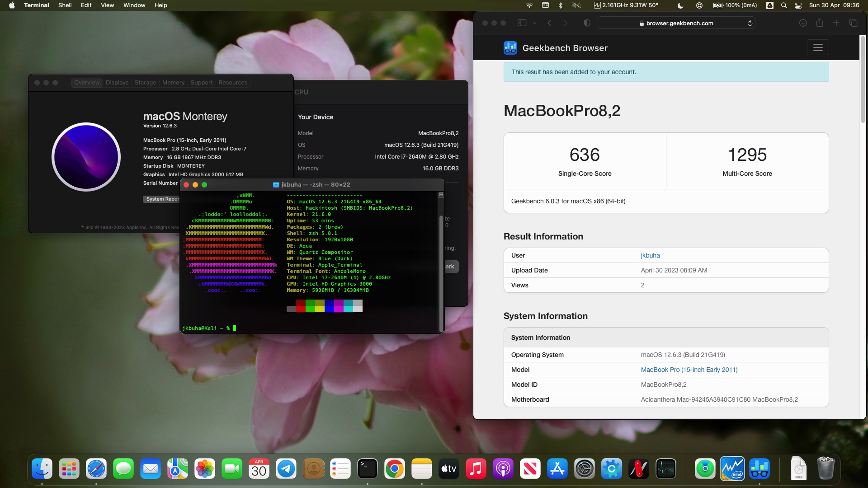Launch Messages from the dock

click(123, 469)
